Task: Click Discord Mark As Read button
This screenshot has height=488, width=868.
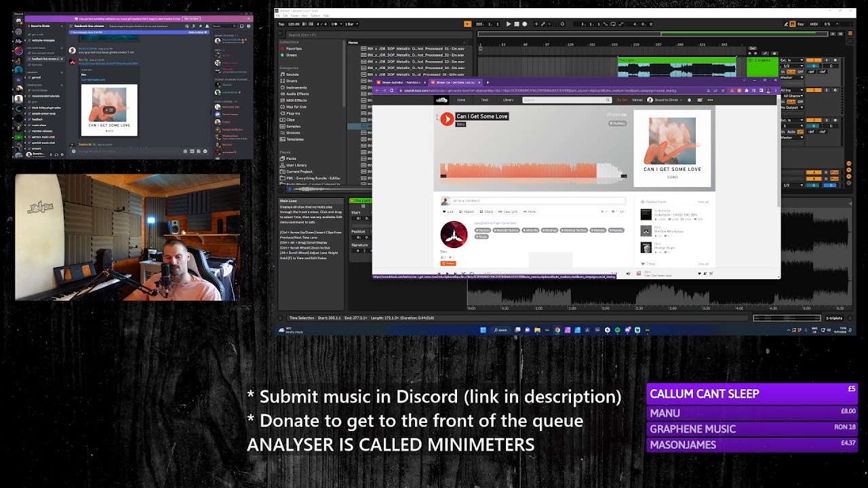Action: 198,33
